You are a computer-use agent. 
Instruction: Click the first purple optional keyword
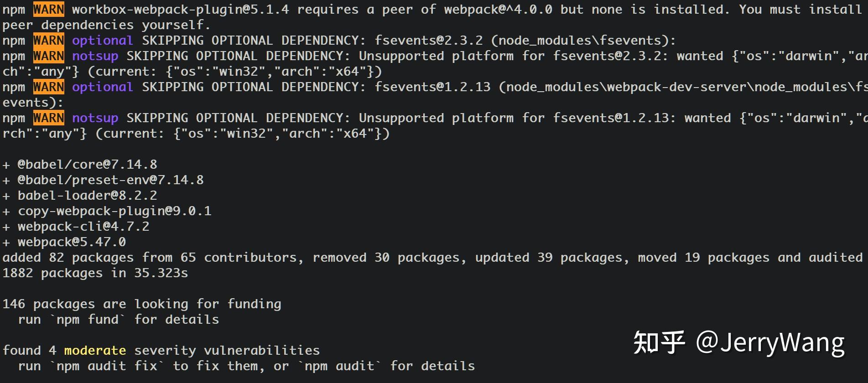pyautogui.click(x=102, y=41)
